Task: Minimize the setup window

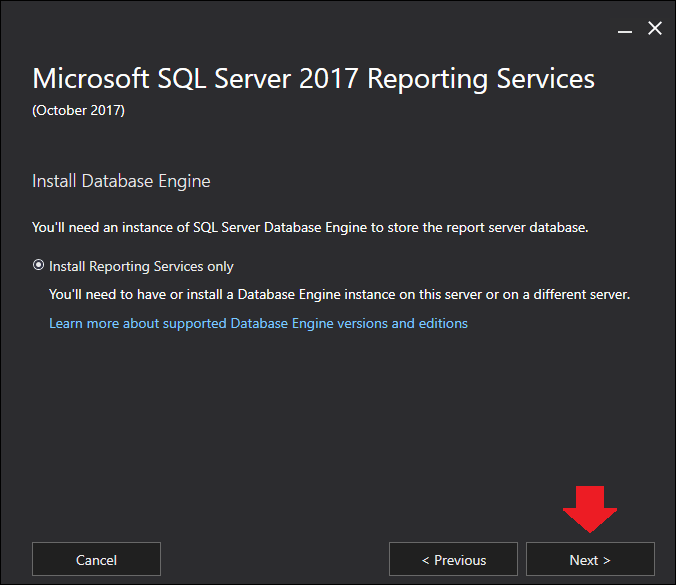Action: (x=625, y=31)
